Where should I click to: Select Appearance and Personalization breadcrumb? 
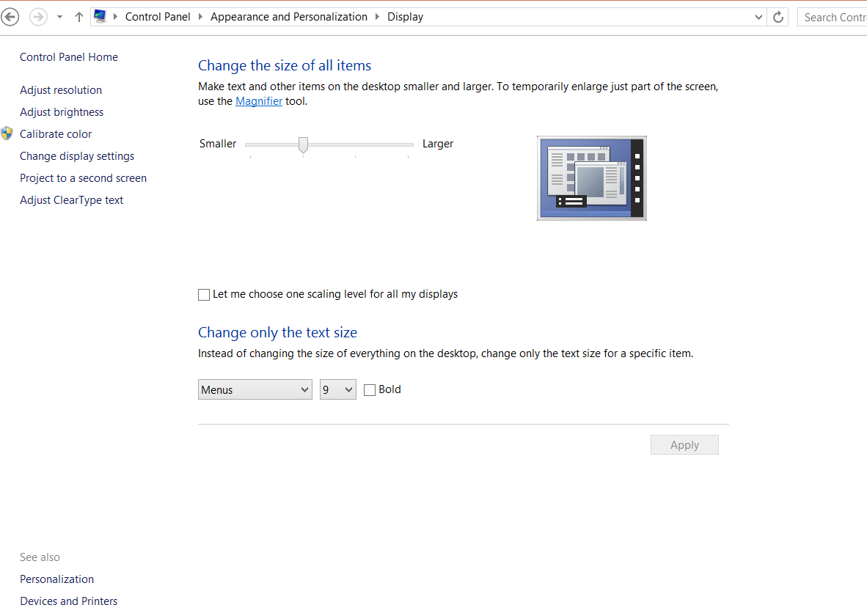coord(288,17)
